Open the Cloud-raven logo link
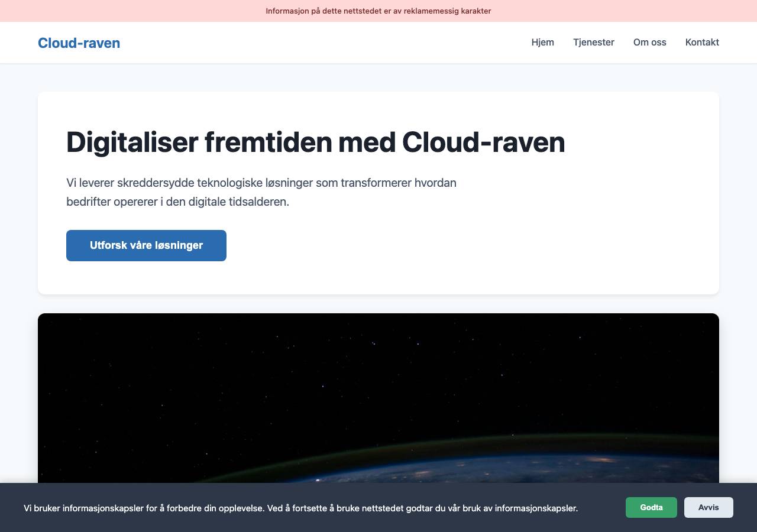The image size is (757, 532). (79, 43)
